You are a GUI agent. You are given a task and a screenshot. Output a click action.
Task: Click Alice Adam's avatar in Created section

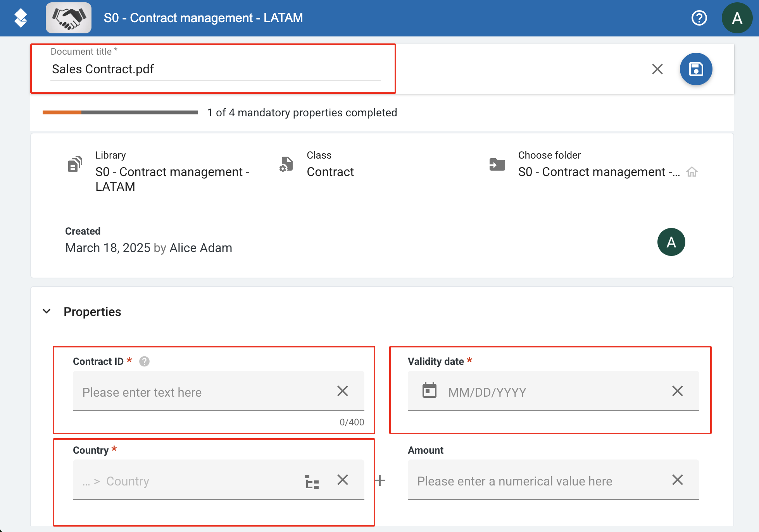pyautogui.click(x=671, y=242)
